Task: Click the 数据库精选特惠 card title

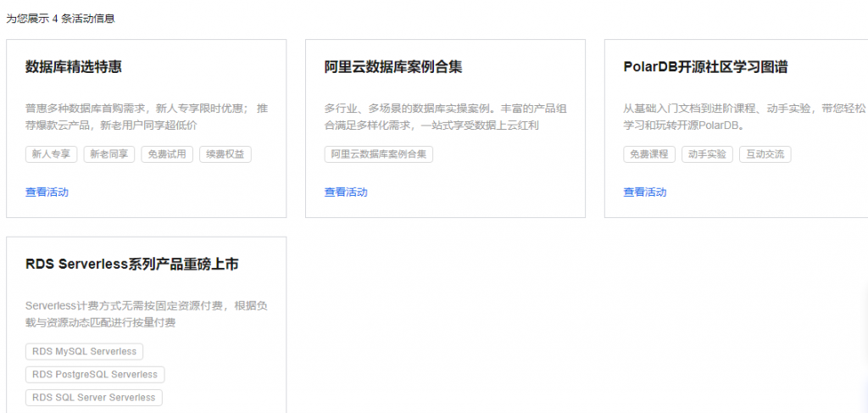Action: 74,68
